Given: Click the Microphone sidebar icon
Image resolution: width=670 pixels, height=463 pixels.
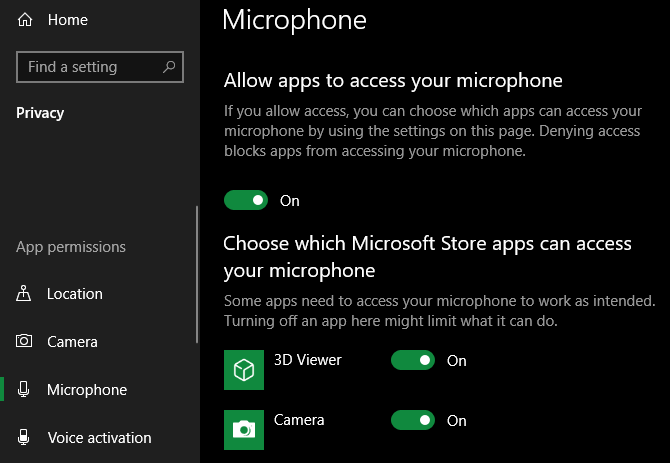Looking at the screenshot, I should click(x=25, y=390).
